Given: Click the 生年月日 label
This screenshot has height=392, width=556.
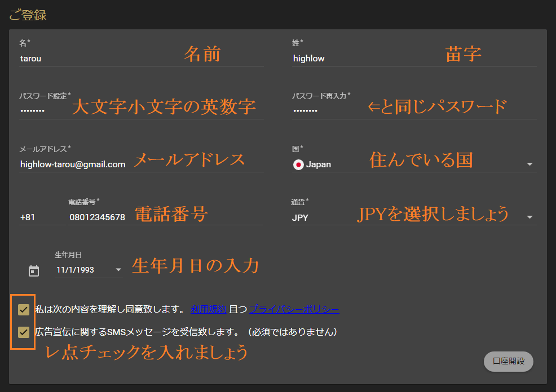Looking at the screenshot, I should pyautogui.click(x=68, y=255).
